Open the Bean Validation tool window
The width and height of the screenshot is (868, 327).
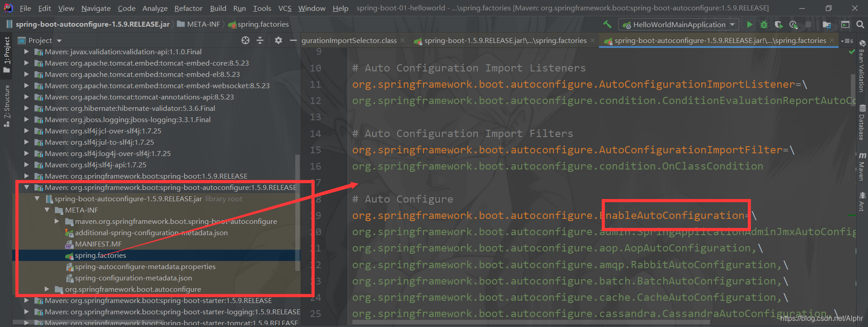point(862,66)
